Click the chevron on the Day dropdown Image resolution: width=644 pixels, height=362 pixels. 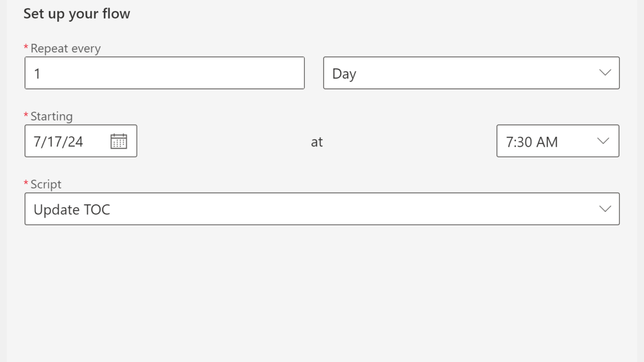coord(605,73)
